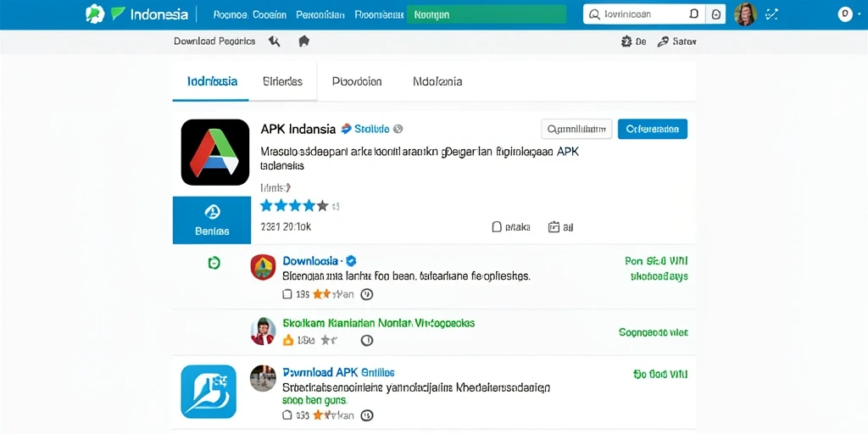Image resolution: width=868 pixels, height=434 pixels.
Task: Click the green Sogneoode wles link
Action: pos(654,332)
